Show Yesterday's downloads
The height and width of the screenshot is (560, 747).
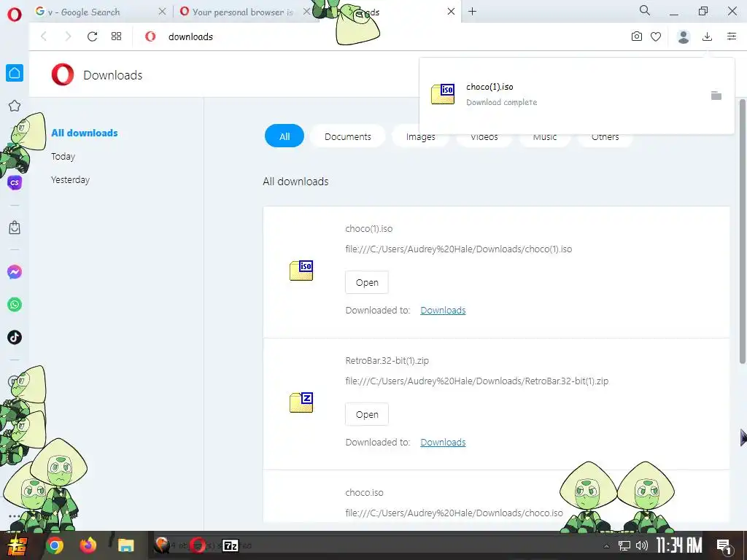click(x=70, y=179)
